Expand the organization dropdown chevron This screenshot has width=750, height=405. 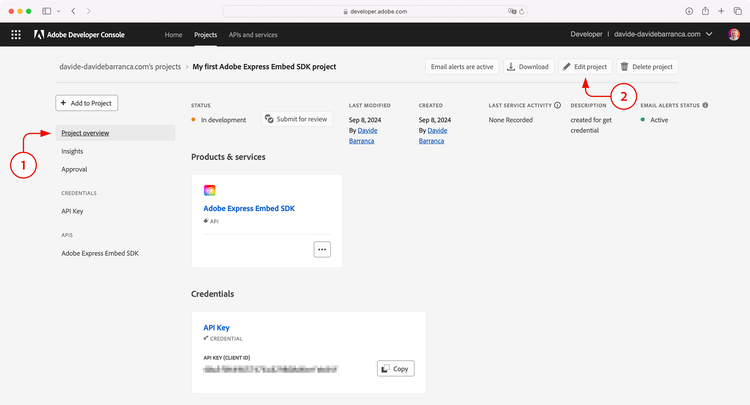pos(709,34)
